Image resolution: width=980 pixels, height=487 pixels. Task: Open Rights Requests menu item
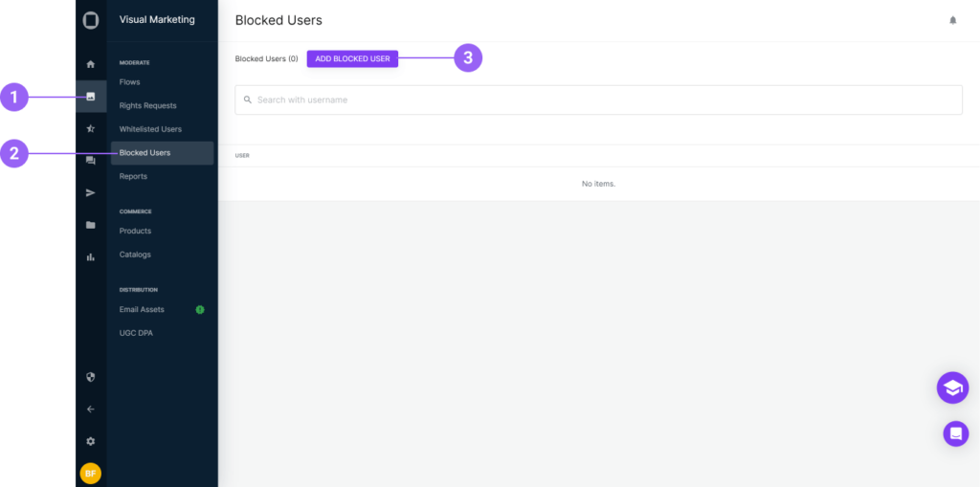click(x=147, y=105)
